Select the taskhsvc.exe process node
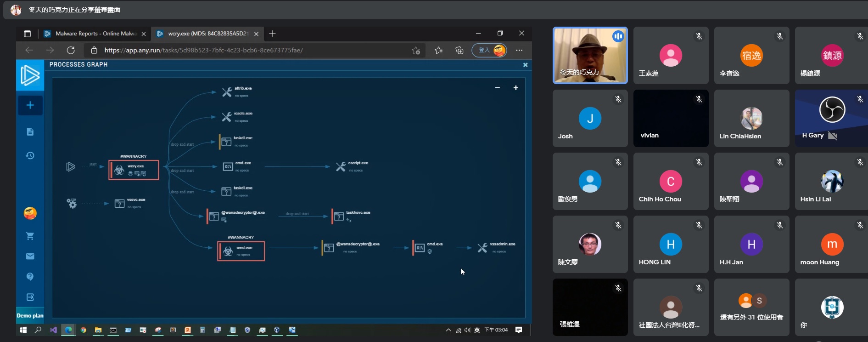This screenshot has width=868, height=342. pyautogui.click(x=352, y=216)
